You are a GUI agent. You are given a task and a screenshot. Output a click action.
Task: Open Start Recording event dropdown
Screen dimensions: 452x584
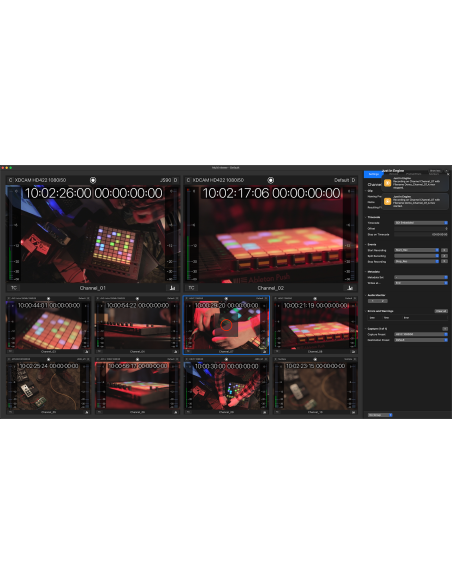[x=417, y=250]
